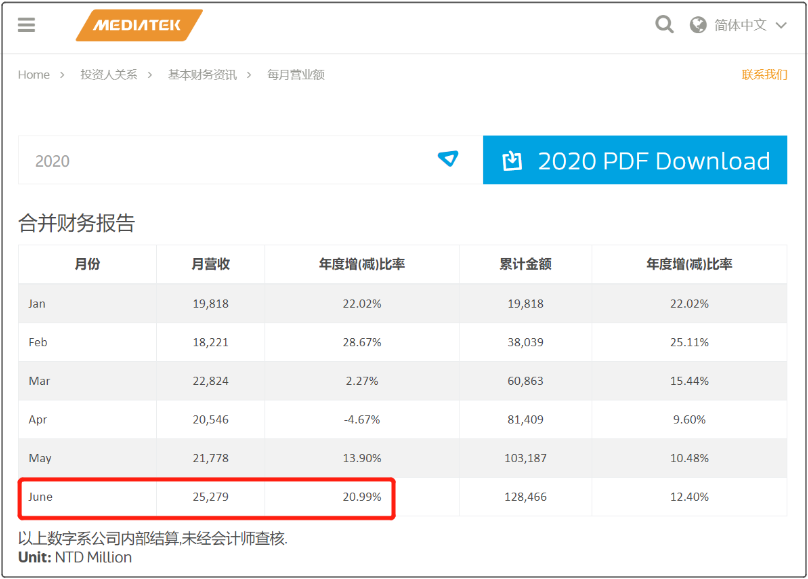Click the 月份 column header
Viewport: 808px width, 579px height.
click(x=88, y=264)
